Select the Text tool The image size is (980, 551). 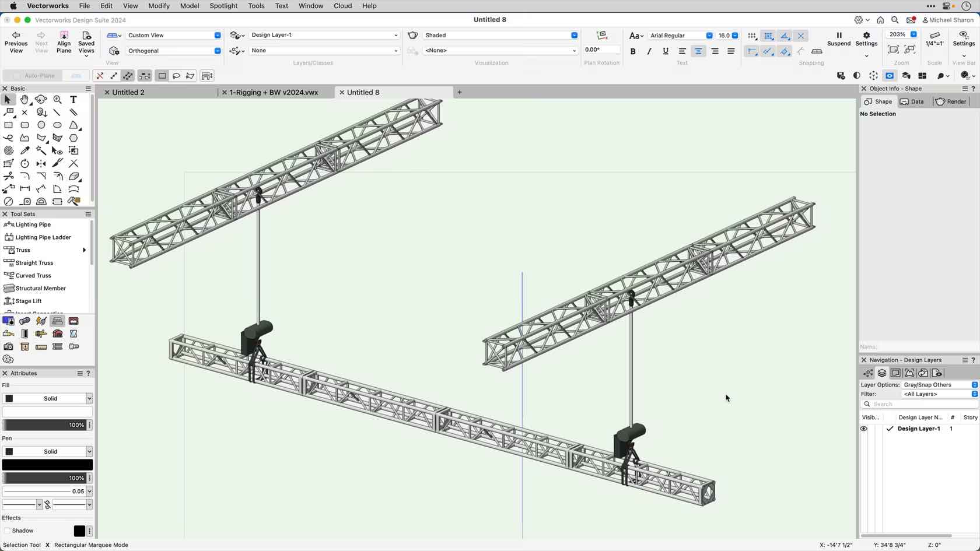[x=73, y=100]
